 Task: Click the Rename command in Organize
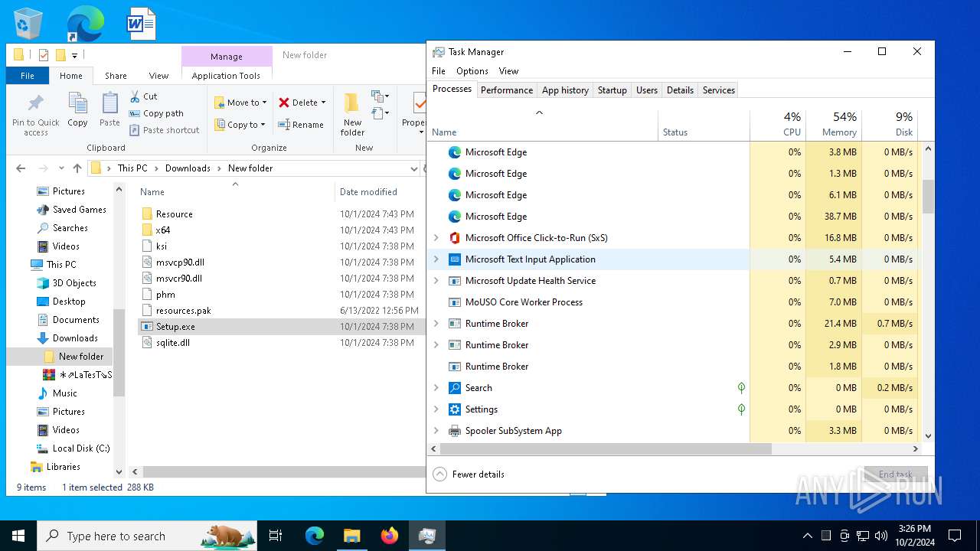pos(301,125)
